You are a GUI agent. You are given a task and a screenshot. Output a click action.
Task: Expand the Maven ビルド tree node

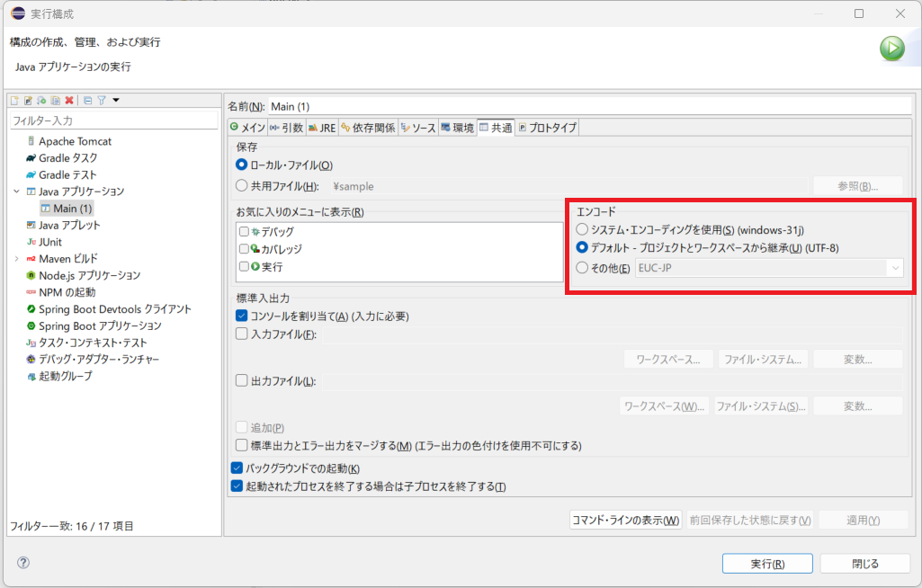pos(16,258)
